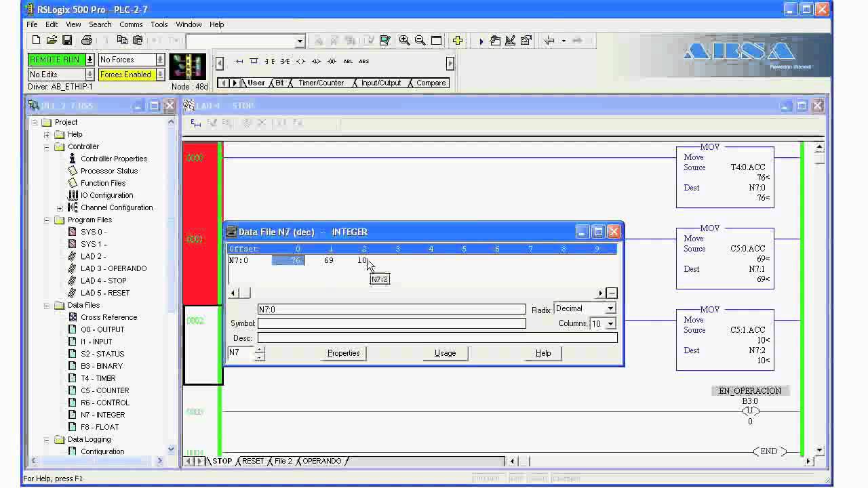
Task: Click the full-screen view toolbar icon
Action: point(437,41)
